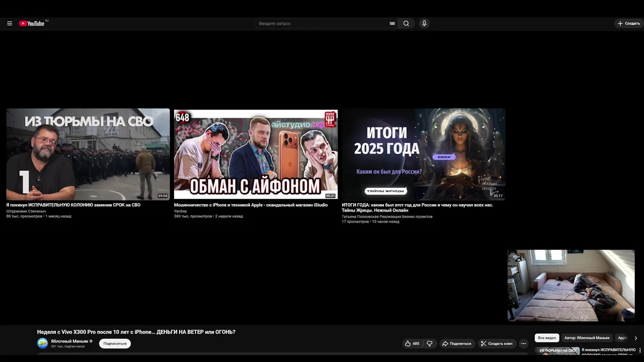Click the 17 просмотров • 10 часов назад text
This screenshot has height=362, width=644.
[370, 222]
